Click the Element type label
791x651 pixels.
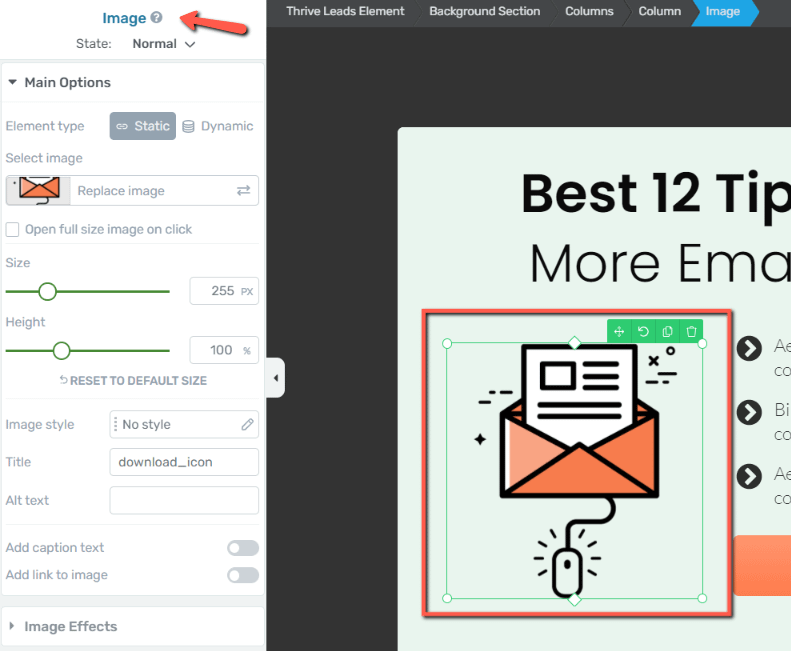(45, 126)
